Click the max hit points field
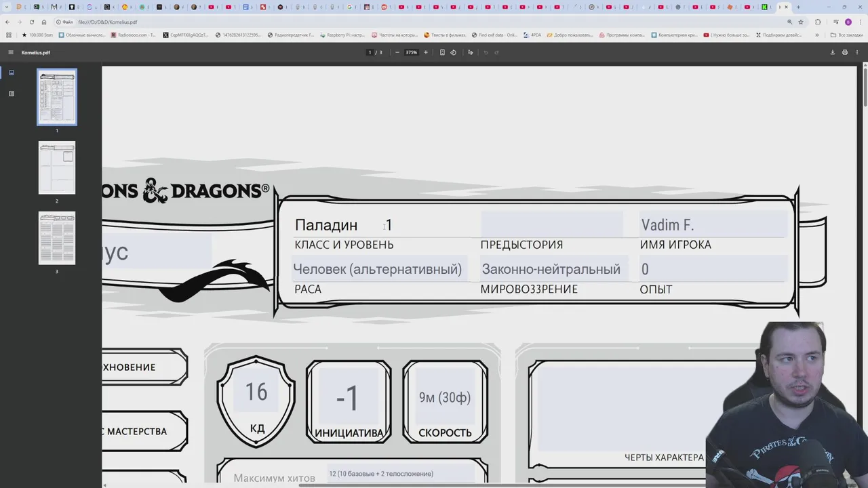This screenshot has width=868, height=488. [400, 474]
